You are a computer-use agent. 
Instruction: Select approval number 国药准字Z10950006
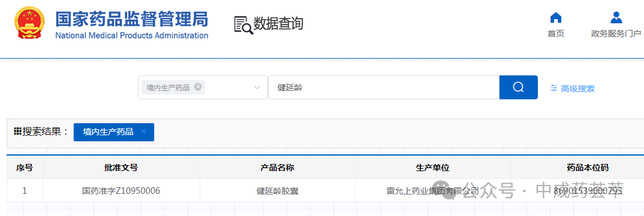[x=121, y=191]
